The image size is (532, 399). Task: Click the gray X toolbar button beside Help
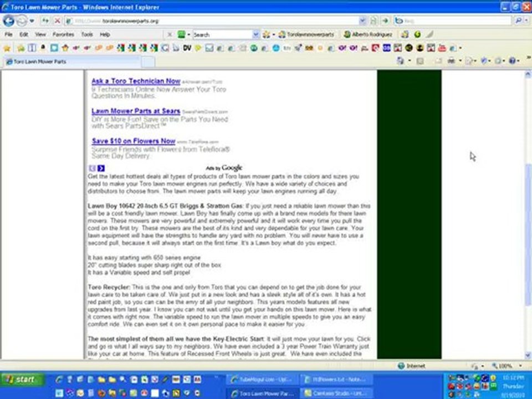[x=170, y=34]
